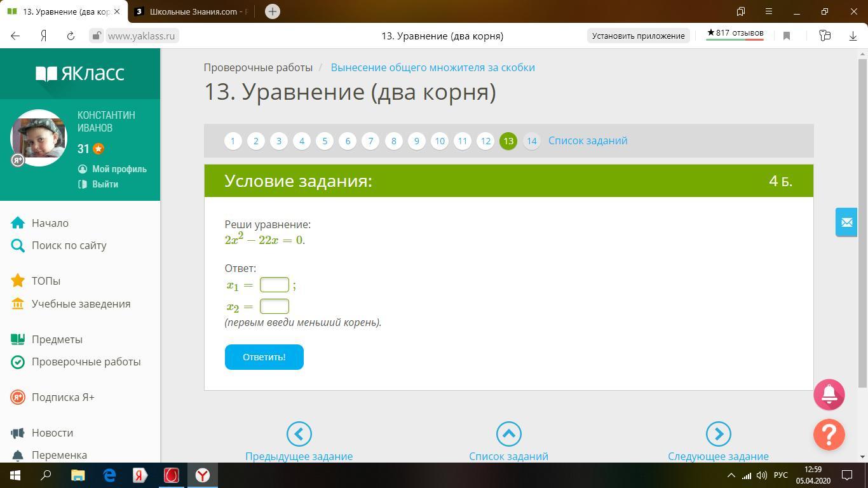Open the browser downloads arrow icon

(x=853, y=36)
